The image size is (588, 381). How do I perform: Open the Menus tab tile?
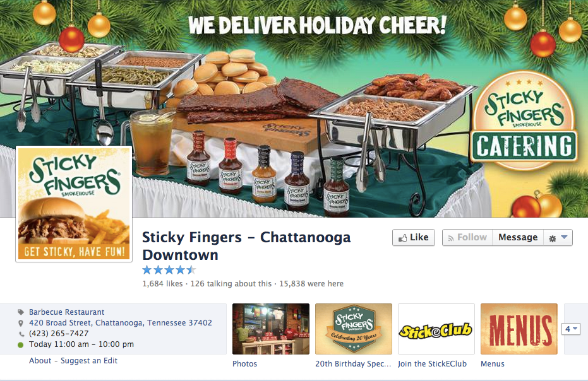[519, 329]
